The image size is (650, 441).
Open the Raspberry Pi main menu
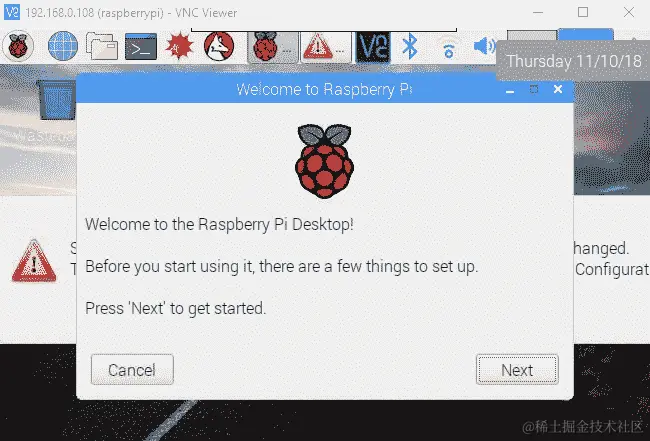click(x=17, y=46)
